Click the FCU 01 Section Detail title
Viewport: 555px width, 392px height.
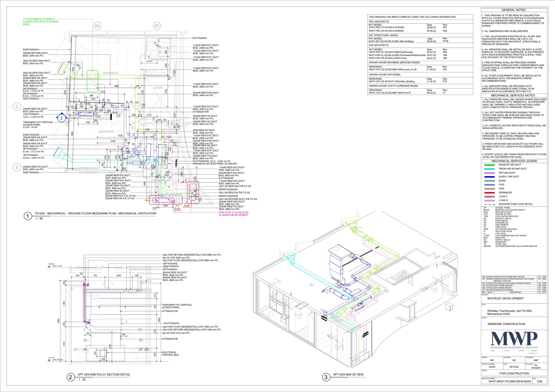104,375
